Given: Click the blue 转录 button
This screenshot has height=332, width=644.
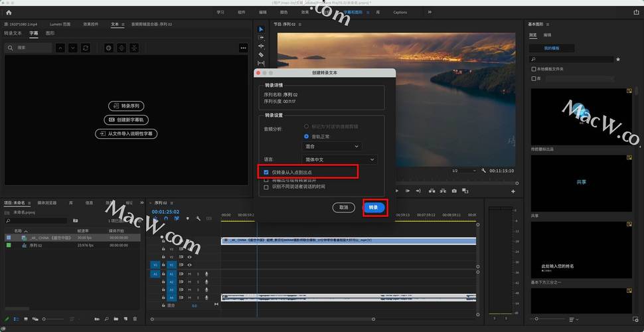Looking at the screenshot, I should point(374,207).
